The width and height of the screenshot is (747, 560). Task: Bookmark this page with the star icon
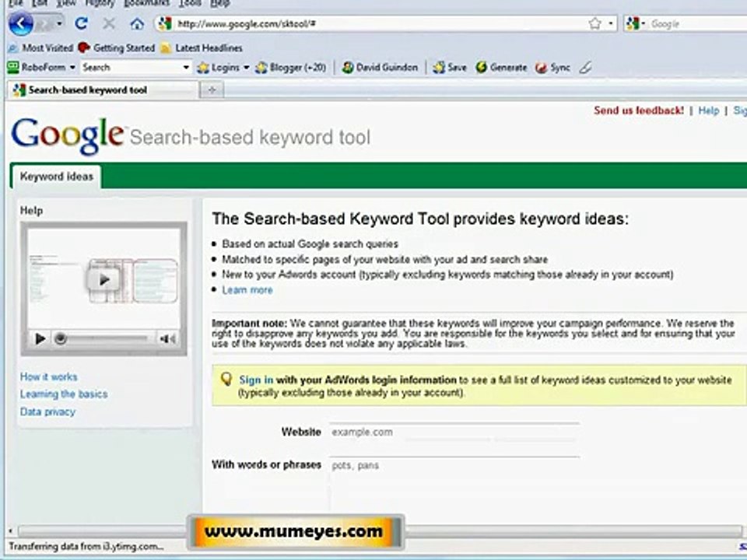click(594, 23)
